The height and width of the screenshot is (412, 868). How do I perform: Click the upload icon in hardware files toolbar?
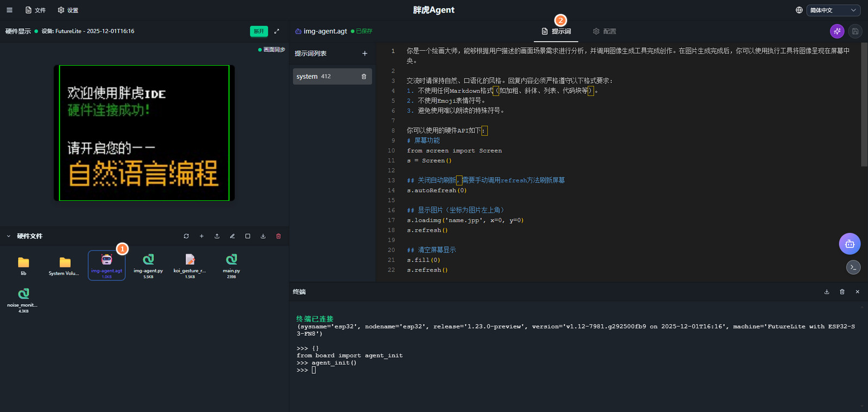[217, 236]
